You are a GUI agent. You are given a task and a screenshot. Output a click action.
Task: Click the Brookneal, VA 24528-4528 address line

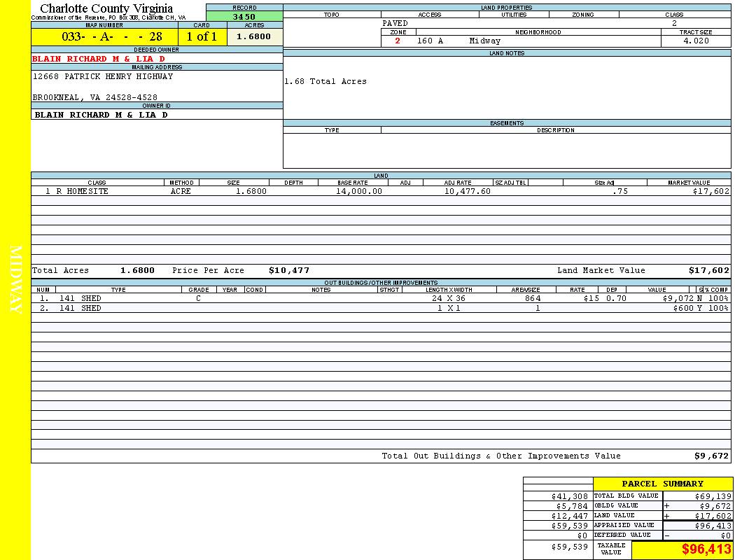[x=95, y=97]
